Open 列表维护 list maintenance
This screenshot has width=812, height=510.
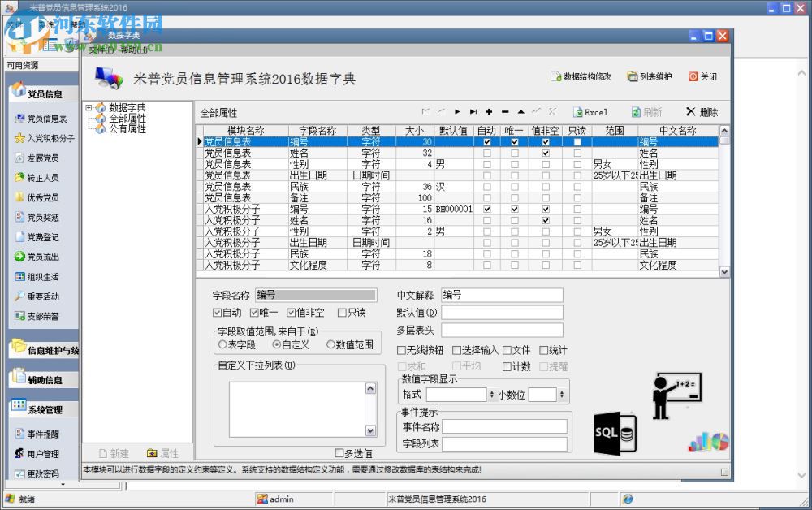[650, 76]
